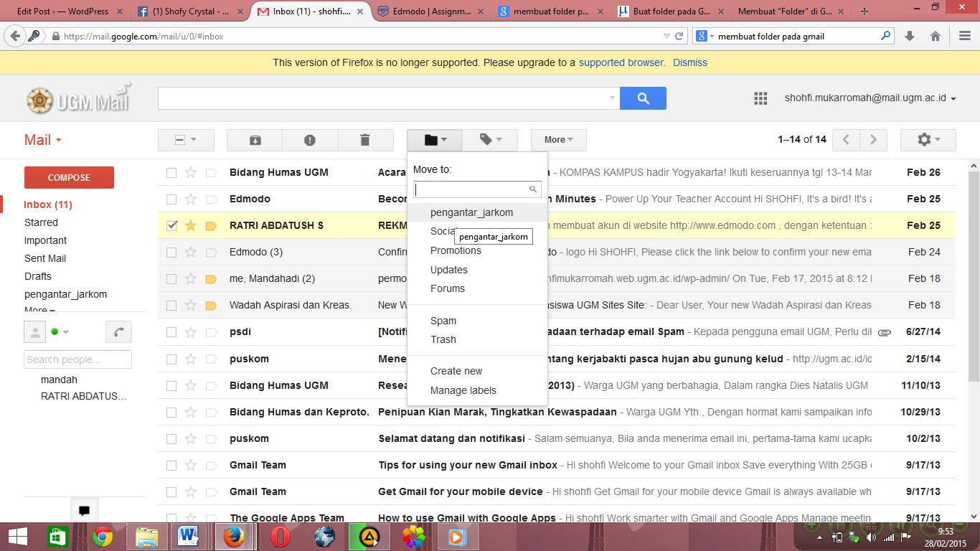Click the Delete trash can icon

[x=365, y=140]
